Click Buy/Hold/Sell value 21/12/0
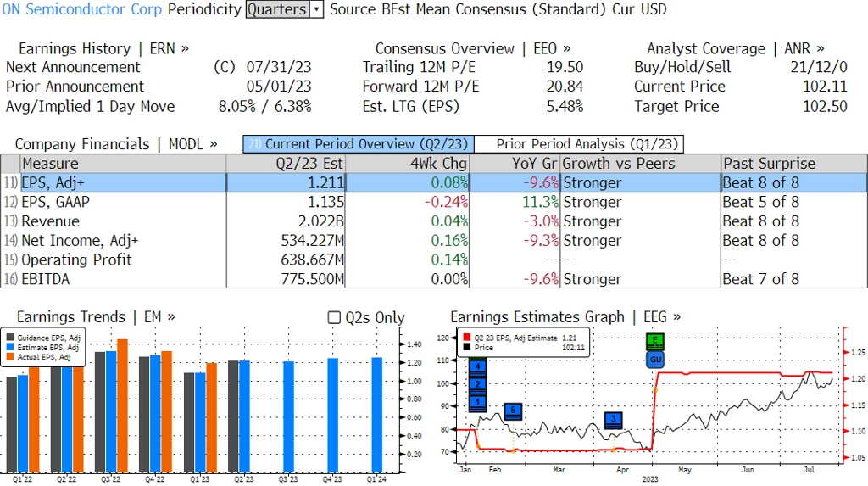 click(x=819, y=67)
